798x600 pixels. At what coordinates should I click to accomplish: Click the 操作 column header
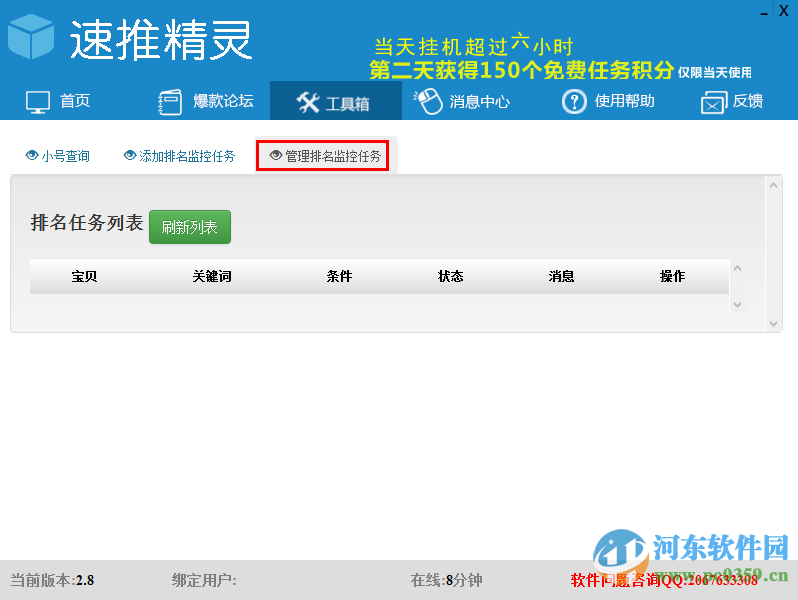click(x=672, y=276)
